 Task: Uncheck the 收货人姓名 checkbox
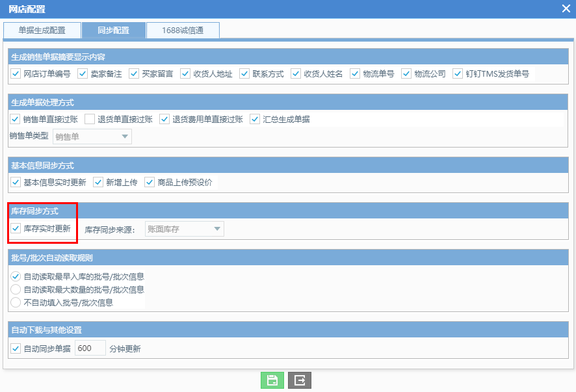[x=296, y=74]
